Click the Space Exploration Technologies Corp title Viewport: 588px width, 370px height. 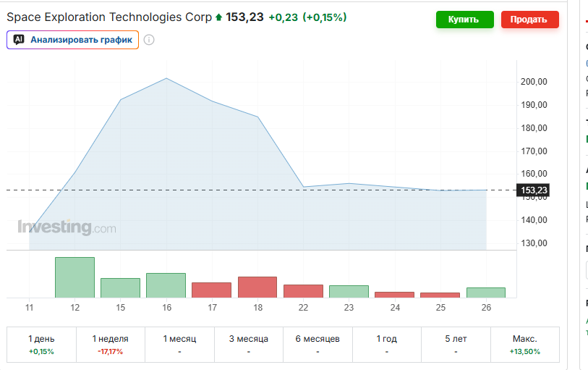tap(109, 17)
